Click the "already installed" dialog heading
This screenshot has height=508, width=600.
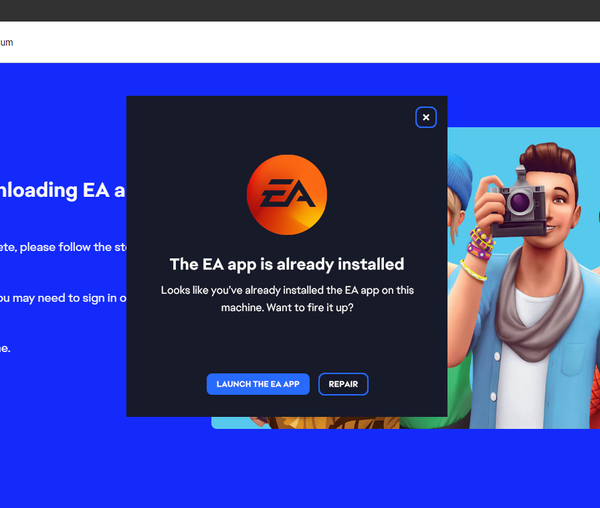(287, 264)
